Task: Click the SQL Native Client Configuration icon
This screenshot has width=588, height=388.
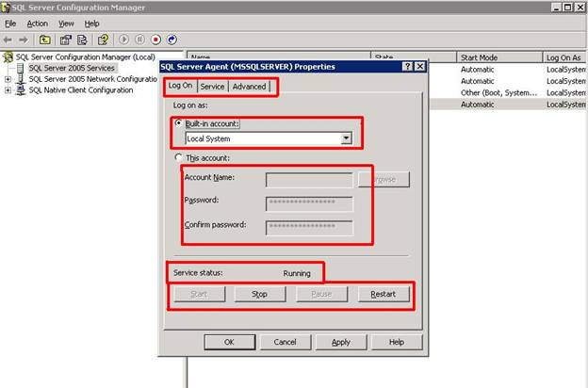Action: [x=21, y=90]
